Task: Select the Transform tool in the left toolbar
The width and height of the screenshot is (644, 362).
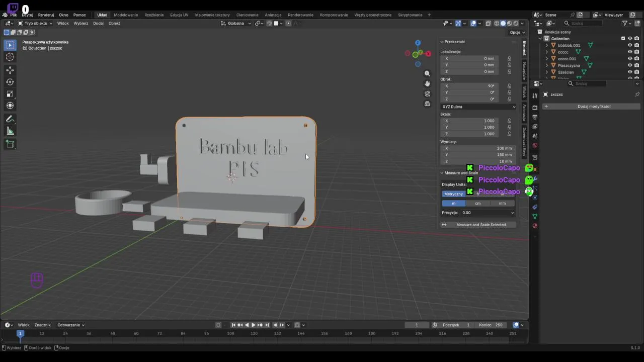Action: click(x=10, y=106)
